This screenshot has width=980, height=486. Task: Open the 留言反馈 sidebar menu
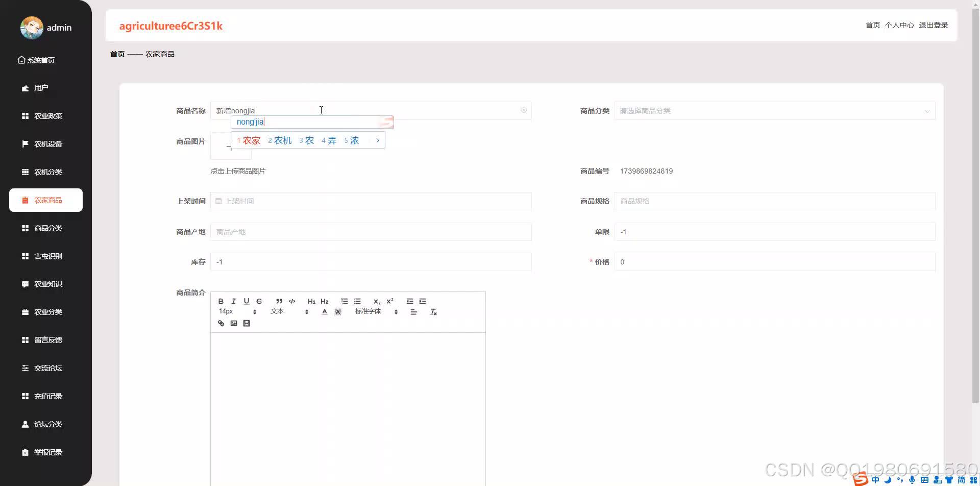point(46,340)
